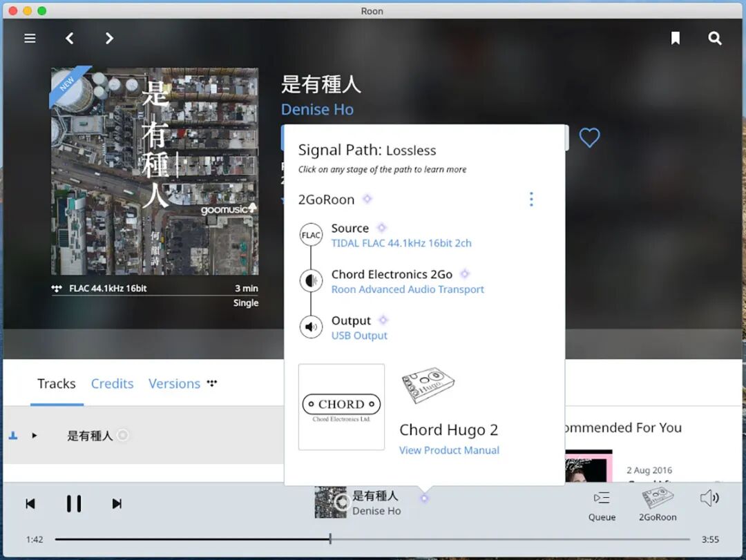Click the recommended album thumbnail from 2 Aug 2016
The height and width of the screenshot is (560, 746).
[589, 466]
